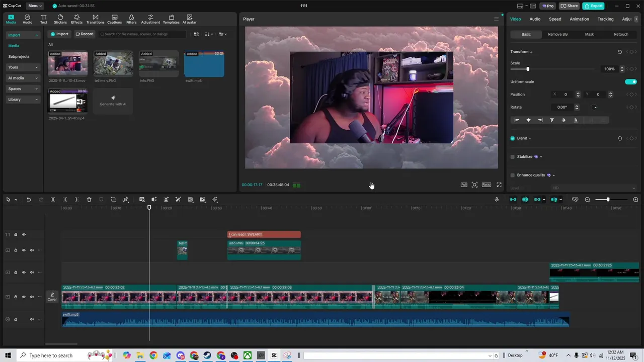Align clip to bottom edge

point(576,120)
